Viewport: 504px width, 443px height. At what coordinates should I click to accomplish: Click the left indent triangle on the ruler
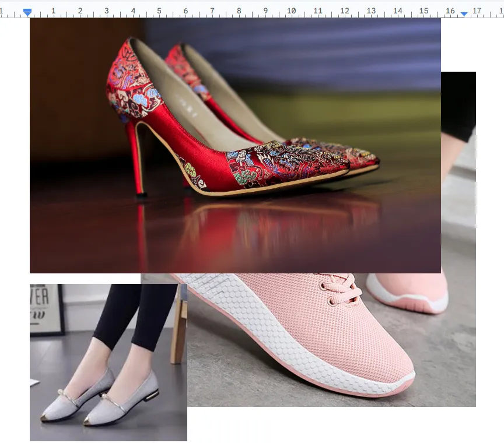coord(27,14)
